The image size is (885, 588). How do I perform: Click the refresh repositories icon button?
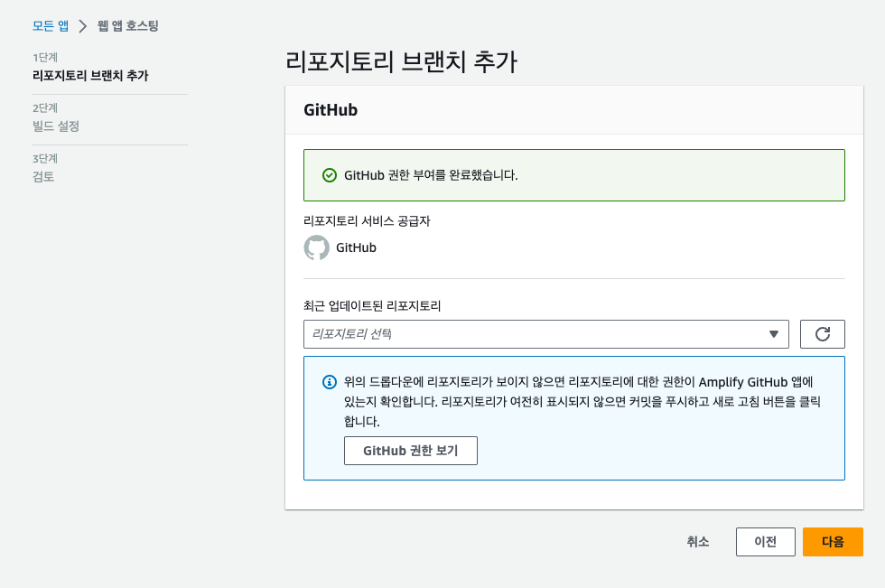pyautogui.click(x=823, y=334)
